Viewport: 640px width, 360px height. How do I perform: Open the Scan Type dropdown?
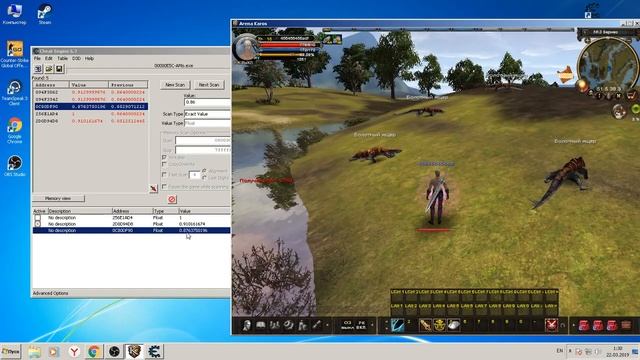207,114
